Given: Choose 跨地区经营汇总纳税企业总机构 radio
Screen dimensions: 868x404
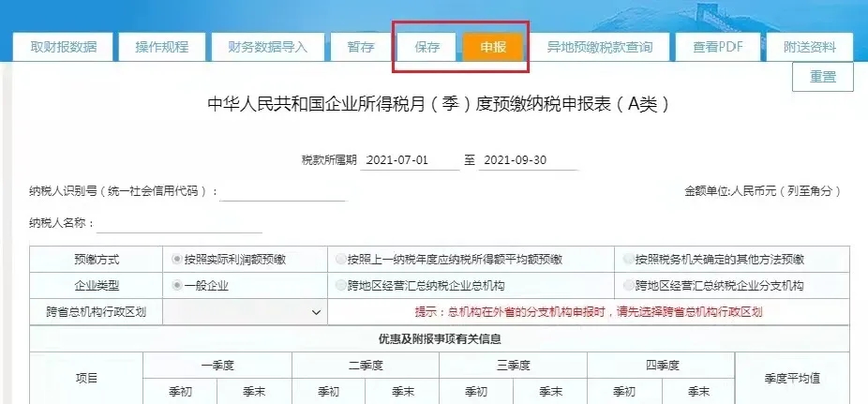Looking at the screenshot, I should 340,286.
